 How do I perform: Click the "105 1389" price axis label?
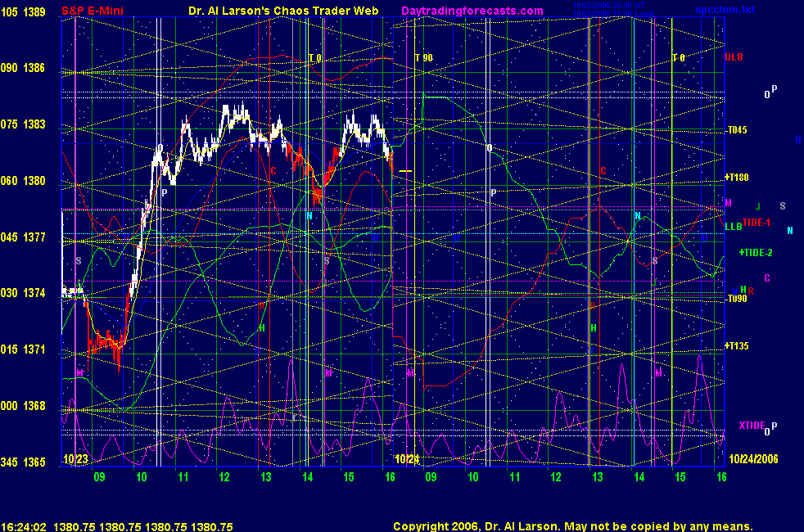pos(23,11)
